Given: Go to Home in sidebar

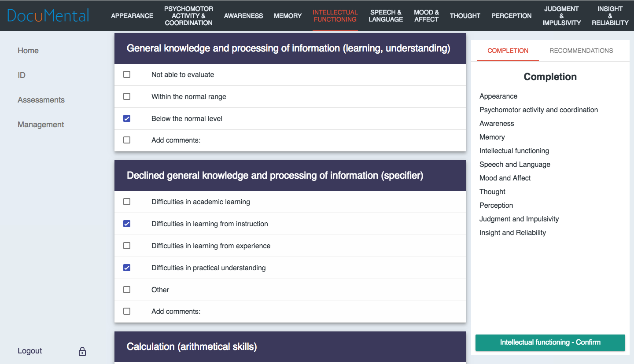Looking at the screenshot, I should click(28, 51).
